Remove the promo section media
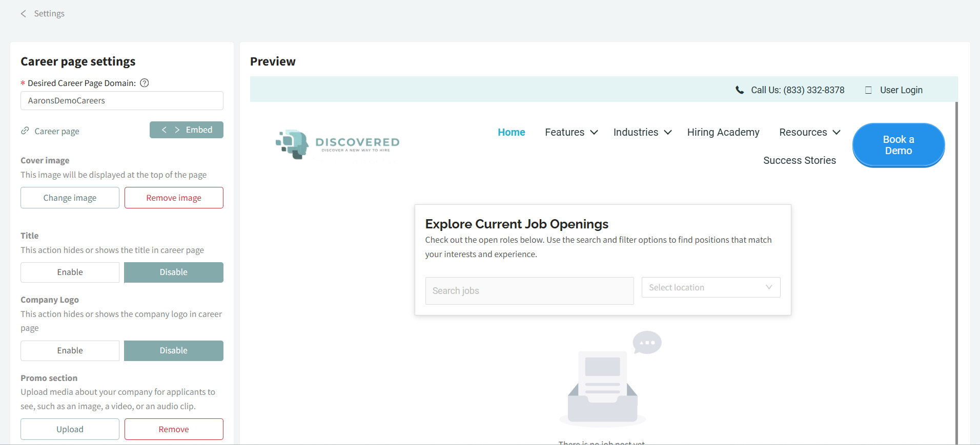This screenshot has height=445, width=980. pyautogui.click(x=174, y=429)
